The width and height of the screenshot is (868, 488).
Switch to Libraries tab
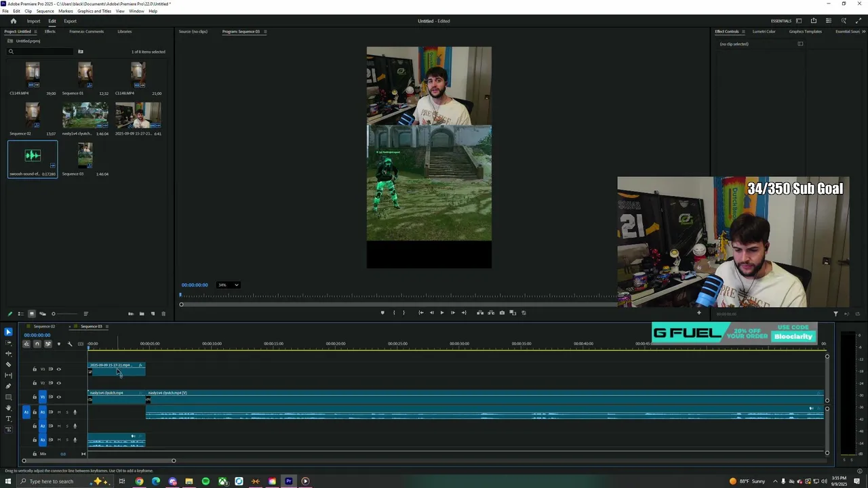(x=125, y=31)
